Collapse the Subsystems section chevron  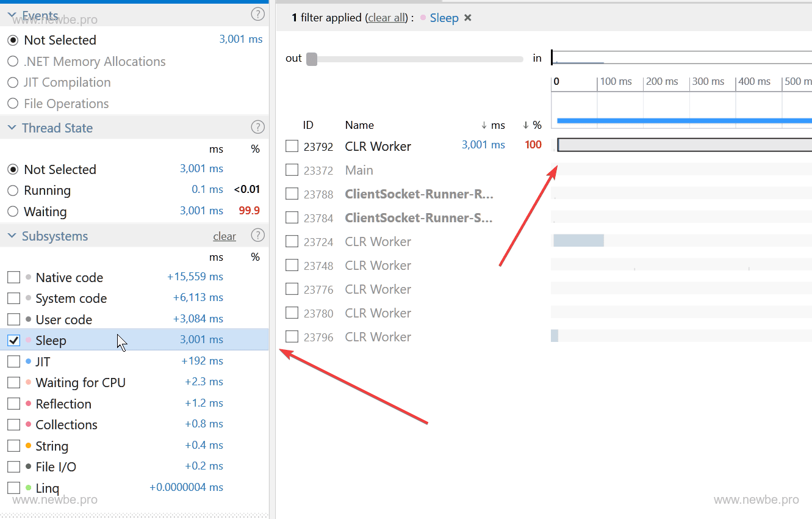(x=12, y=236)
